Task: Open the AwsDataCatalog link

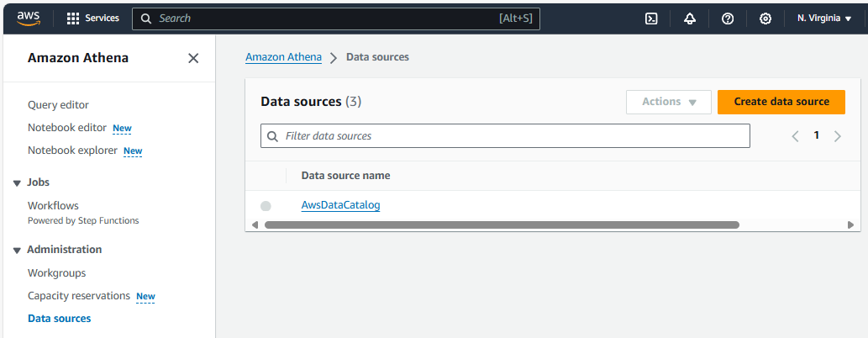Action: click(x=340, y=205)
